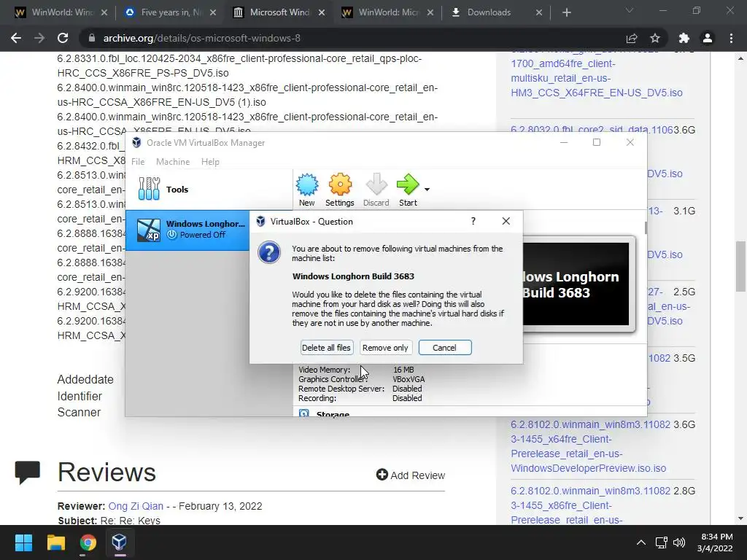This screenshot has width=747, height=560.
Task: Open the network tray icon
Action: [661, 542]
